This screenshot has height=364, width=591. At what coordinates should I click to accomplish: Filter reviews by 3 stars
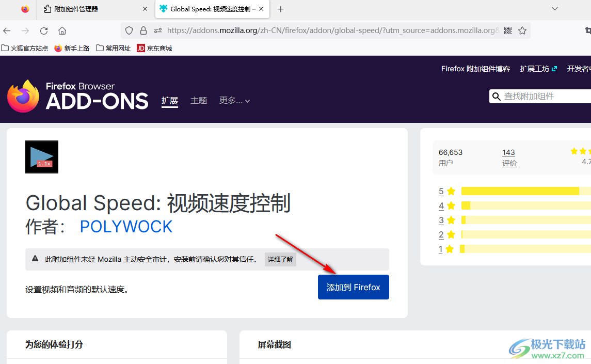[x=447, y=220]
